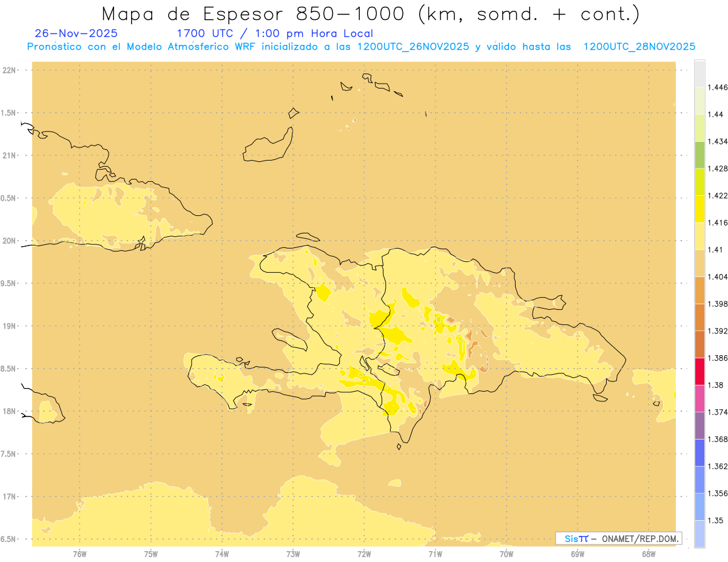The image size is (728, 562).
Task: Click the bright yellow band between 1.416 and 1.422
Action: pyautogui.click(x=699, y=209)
